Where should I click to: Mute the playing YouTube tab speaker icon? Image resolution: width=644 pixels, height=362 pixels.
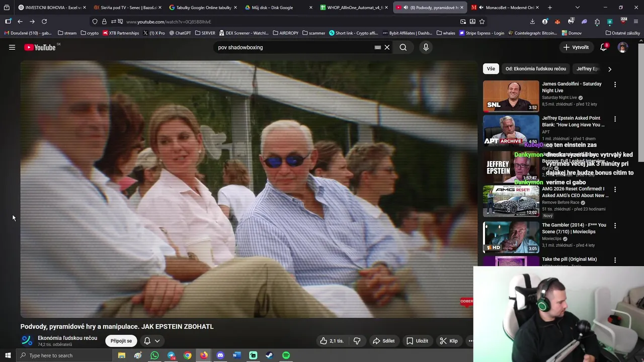(x=406, y=8)
